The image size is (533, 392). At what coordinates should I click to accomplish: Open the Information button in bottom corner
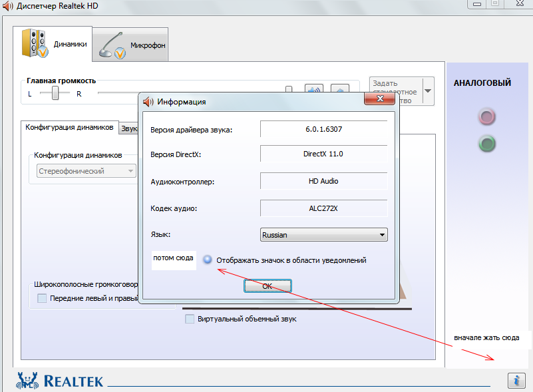[x=516, y=380]
